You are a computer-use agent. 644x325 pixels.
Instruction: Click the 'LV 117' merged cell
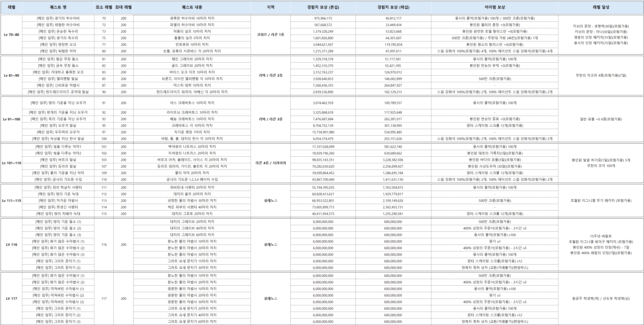(x=12, y=299)
